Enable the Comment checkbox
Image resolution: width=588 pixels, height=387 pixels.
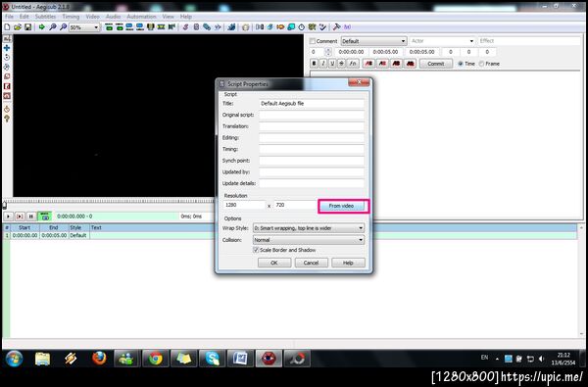pos(313,41)
